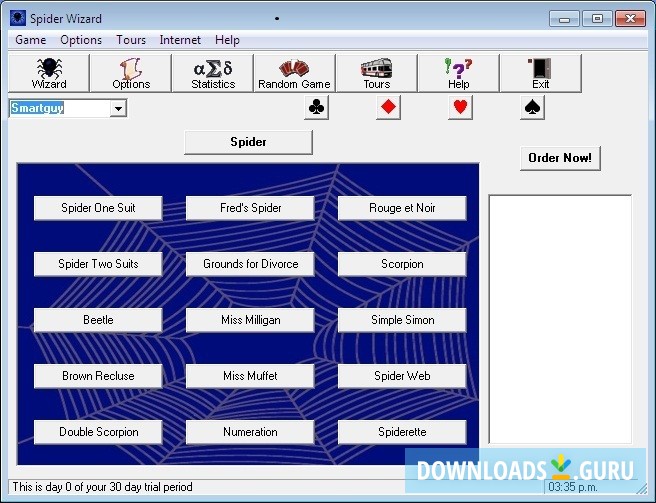
Task: Click the trial period status bar text
Action: (x=102, y=487)
